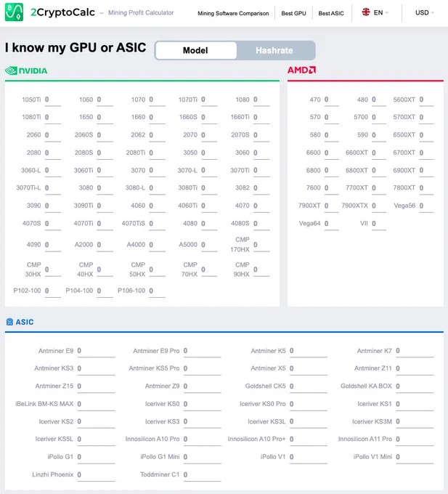448x494 pixels.
Task: Click the VII quantity field
Action: (379, 224)
